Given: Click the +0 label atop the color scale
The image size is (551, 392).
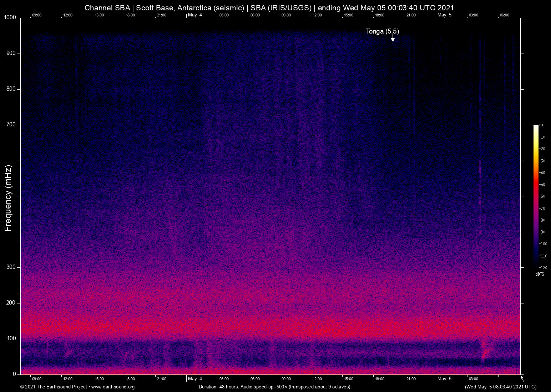Looking at the screenshot, I should (541, 125).
